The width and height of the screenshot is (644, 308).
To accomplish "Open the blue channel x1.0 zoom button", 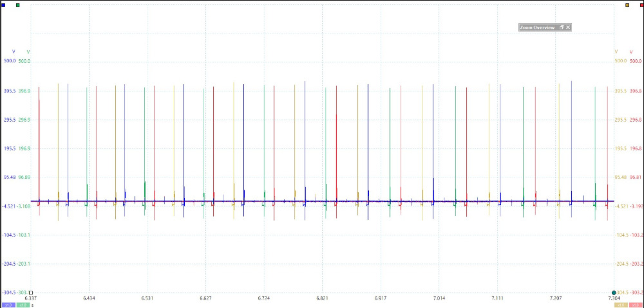I will click(x=9, y=305).
